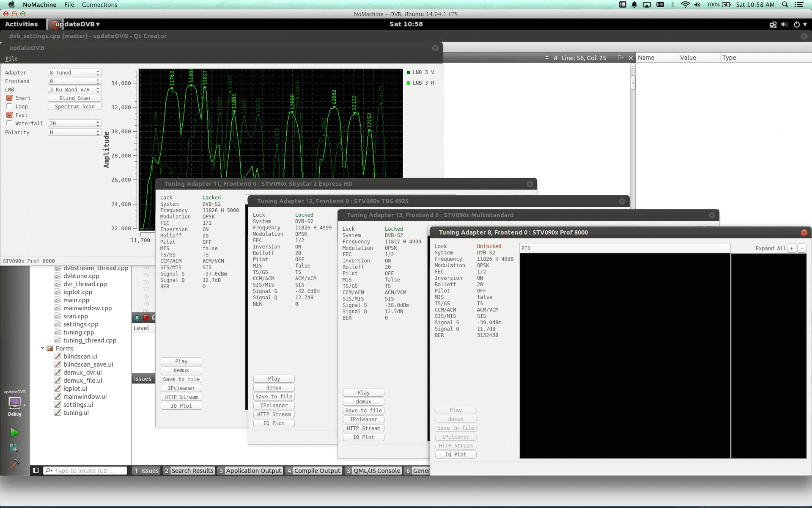Click the Run (green play) icon in Qt Creator
812x508 pixels.
click(x=14, y=432)
